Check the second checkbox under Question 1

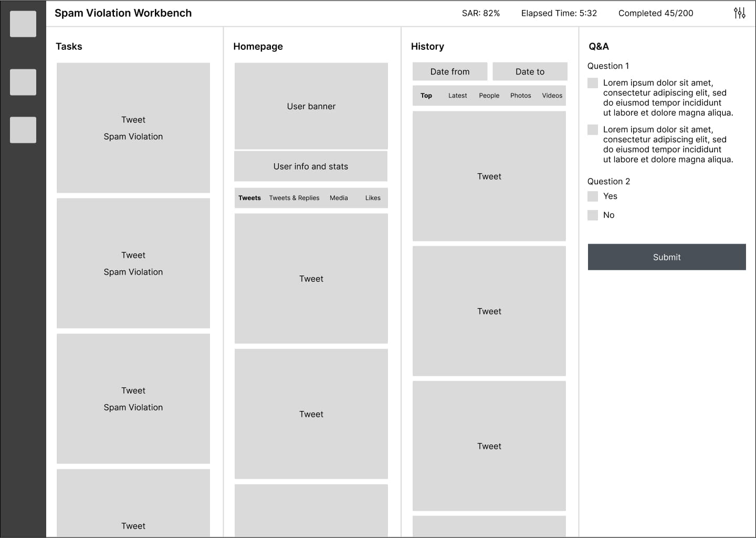point(593,130)
